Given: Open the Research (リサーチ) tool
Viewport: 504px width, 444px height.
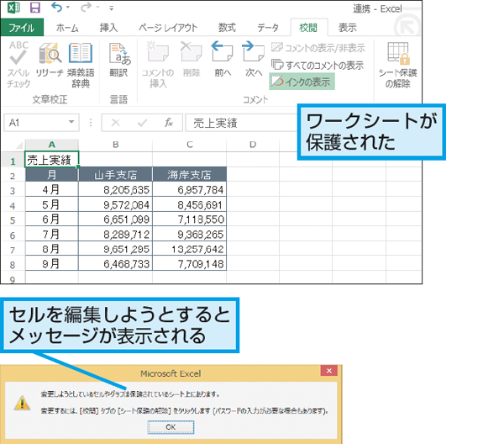Looking at the screenshot, I should 50,57.
